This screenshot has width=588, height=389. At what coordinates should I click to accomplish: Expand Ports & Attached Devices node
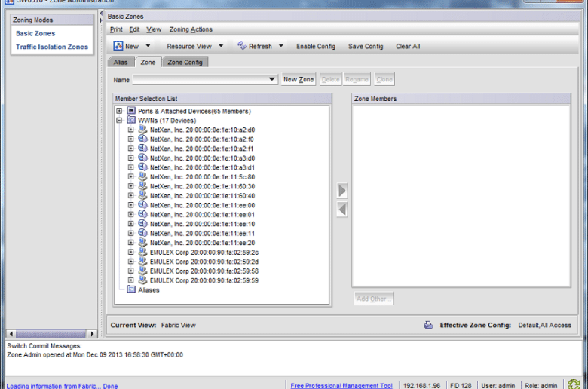119,111
